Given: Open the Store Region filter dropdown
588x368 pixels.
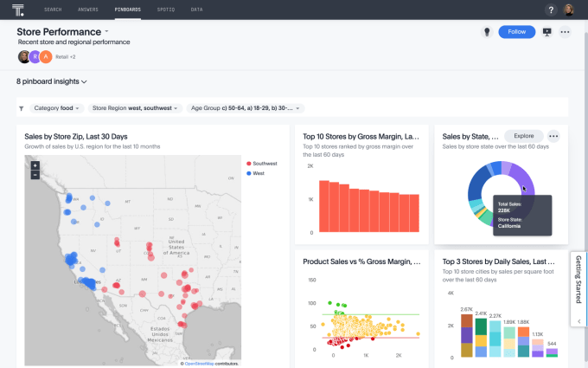Looking at the screenshot, I should [136, 108].
